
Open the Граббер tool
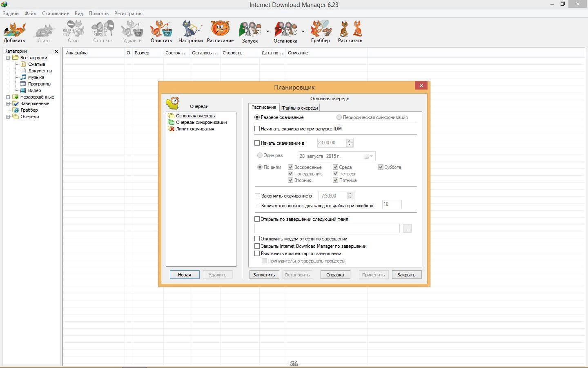pos(321,32)
